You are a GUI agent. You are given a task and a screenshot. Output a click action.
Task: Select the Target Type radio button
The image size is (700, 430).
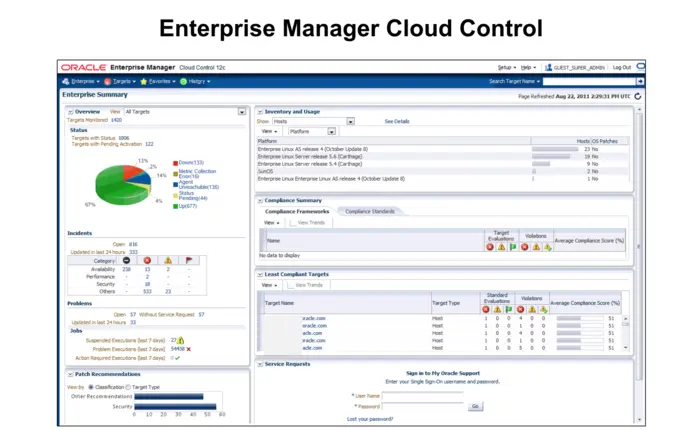coord(128,387)
